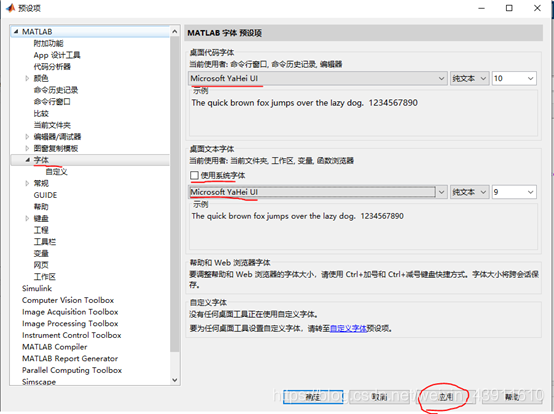Select 常规 in the preferences tree
Viewport: 554px width, 414px height.
pos(41,183)
